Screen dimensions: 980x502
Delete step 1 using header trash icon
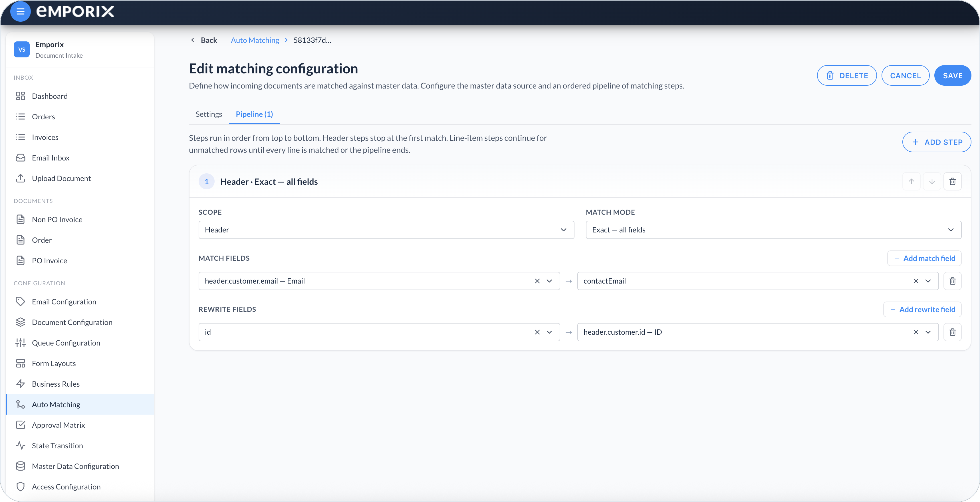coord(952,182)
